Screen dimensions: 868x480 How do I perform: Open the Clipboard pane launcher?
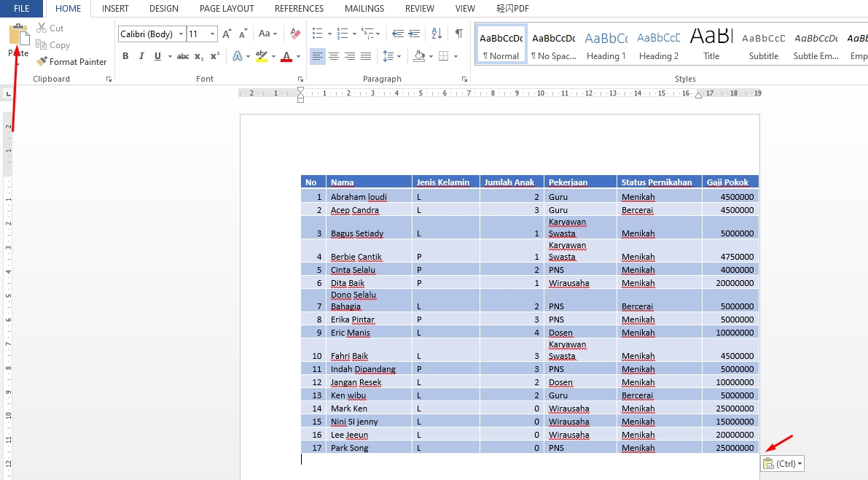(109, 80)
